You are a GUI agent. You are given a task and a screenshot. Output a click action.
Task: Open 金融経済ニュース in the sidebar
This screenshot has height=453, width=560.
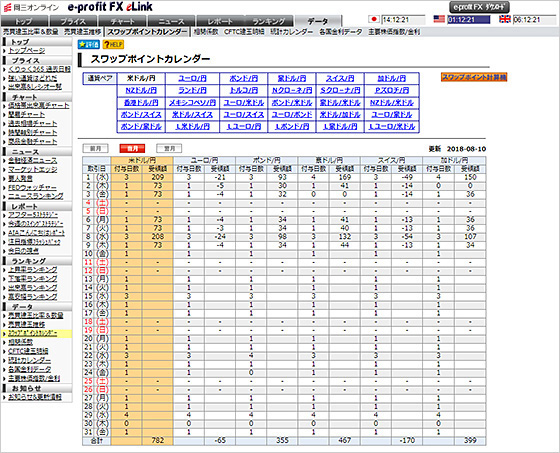coord(32,160)
